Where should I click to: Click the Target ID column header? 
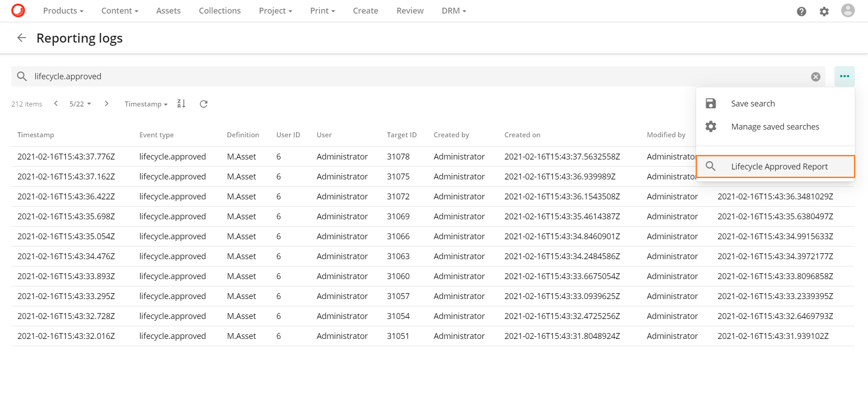click(x=401, y=135)
